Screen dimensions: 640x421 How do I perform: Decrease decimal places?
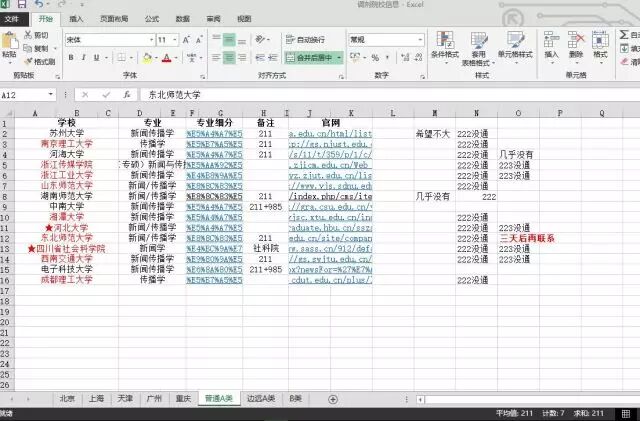click(418, 58)
